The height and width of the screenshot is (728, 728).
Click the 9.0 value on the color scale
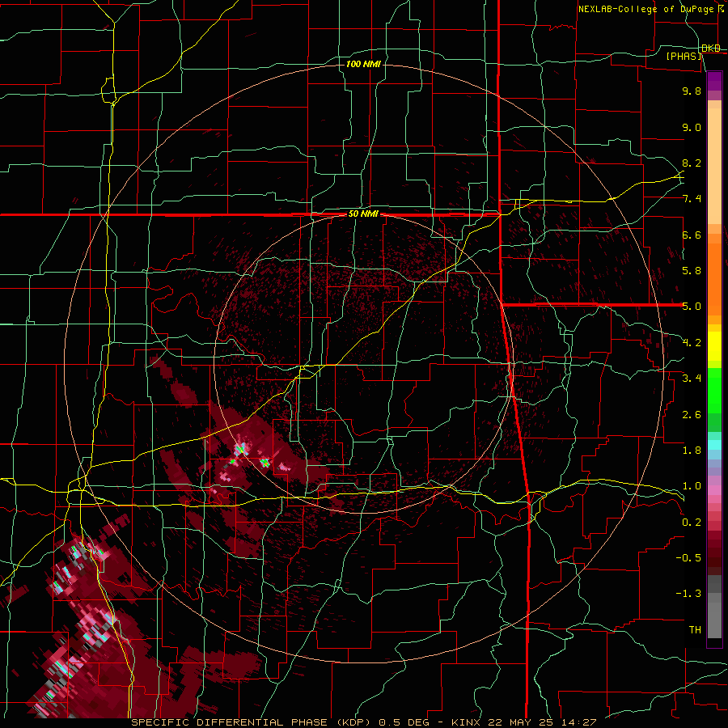click(692, 127)
